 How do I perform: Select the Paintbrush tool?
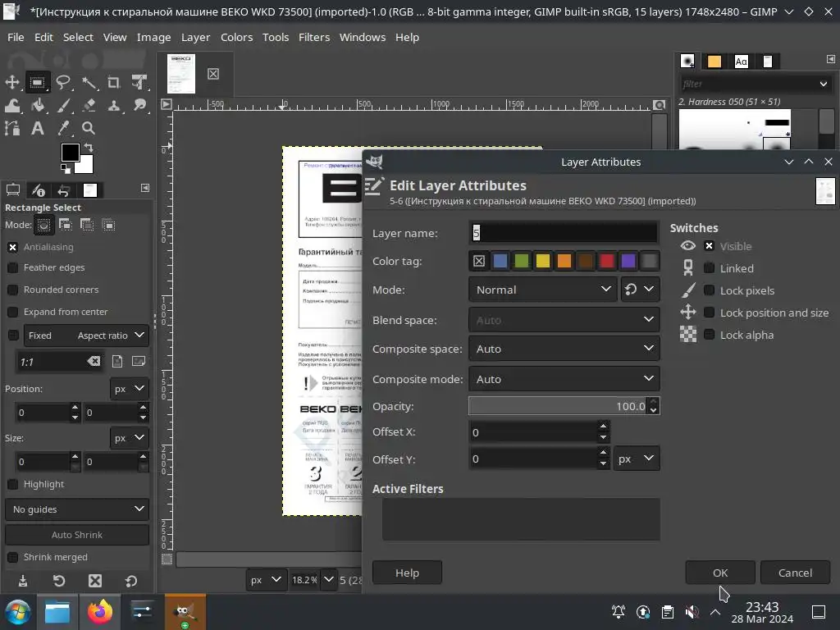pos(63,105)
